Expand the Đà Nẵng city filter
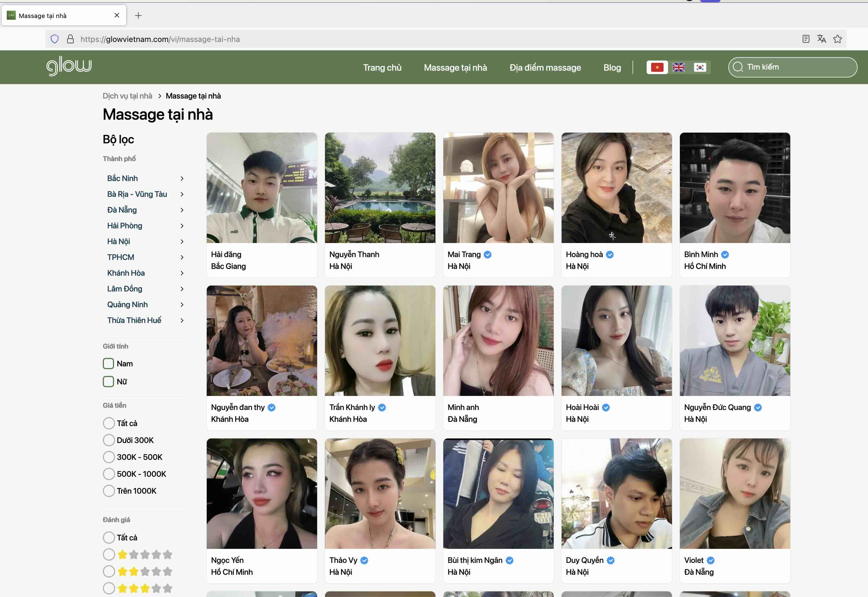Viewport: 868px width, 597px height. tap(182, 210)
